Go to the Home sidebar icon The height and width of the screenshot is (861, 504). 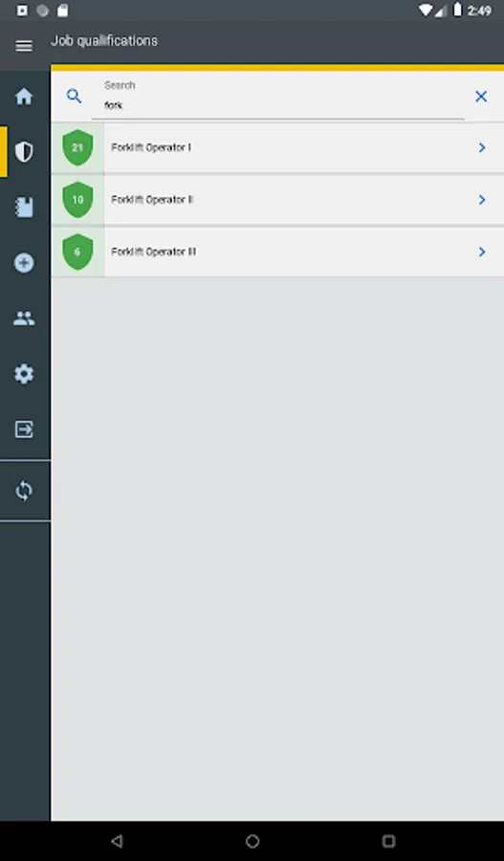24,97
